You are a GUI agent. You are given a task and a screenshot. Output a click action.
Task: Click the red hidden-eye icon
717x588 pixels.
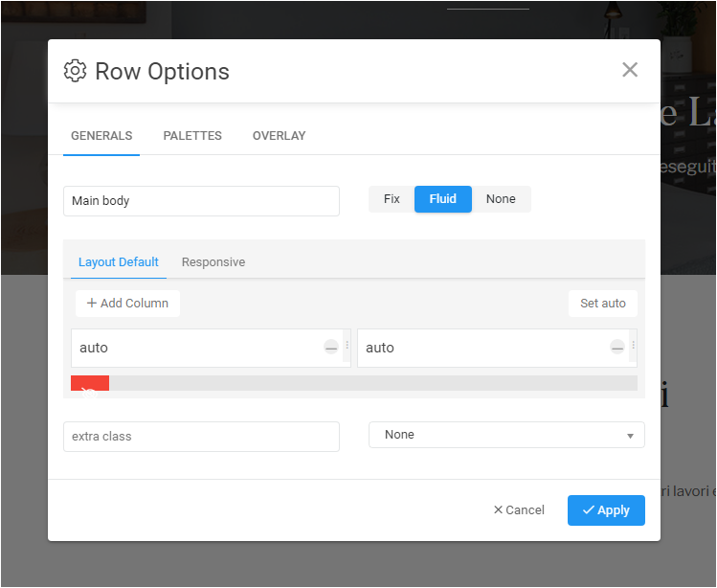point(90,386)
